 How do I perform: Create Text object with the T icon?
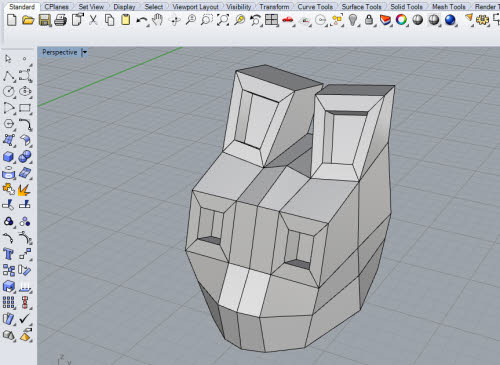(9, 254)
